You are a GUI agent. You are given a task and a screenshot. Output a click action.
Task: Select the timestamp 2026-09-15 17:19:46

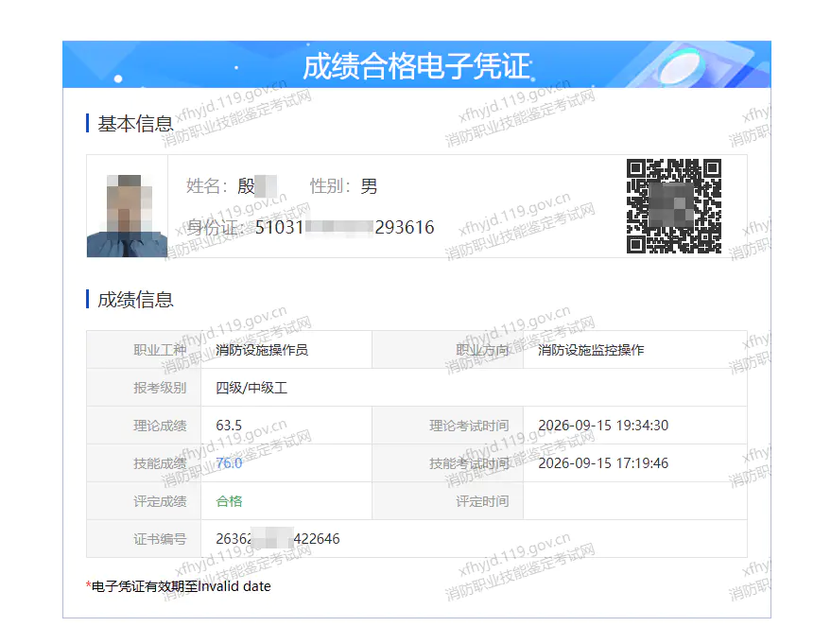(603, 463)
